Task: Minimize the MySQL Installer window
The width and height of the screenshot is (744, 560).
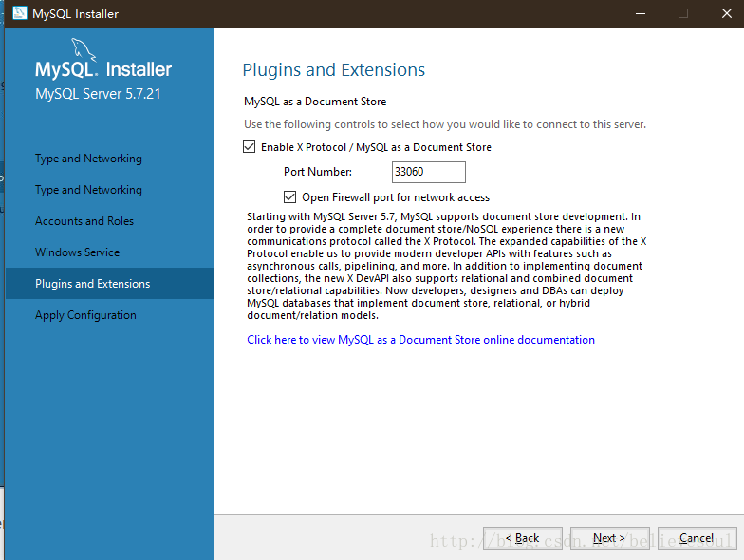Action: pos(641,13)
